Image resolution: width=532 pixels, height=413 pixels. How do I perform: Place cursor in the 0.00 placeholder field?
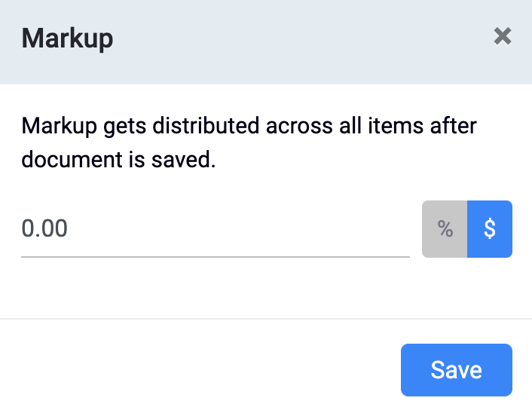click(x=215, y=229)
